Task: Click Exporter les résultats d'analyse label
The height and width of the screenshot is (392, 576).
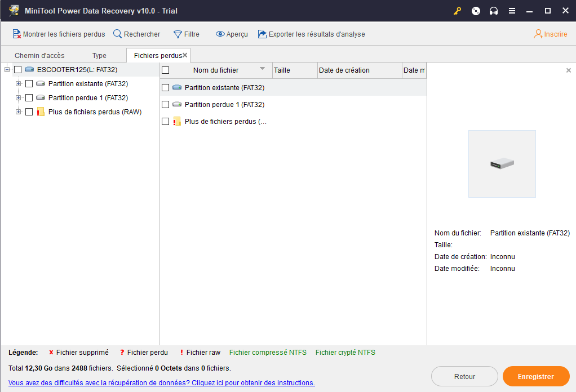Action: point(317,34)
